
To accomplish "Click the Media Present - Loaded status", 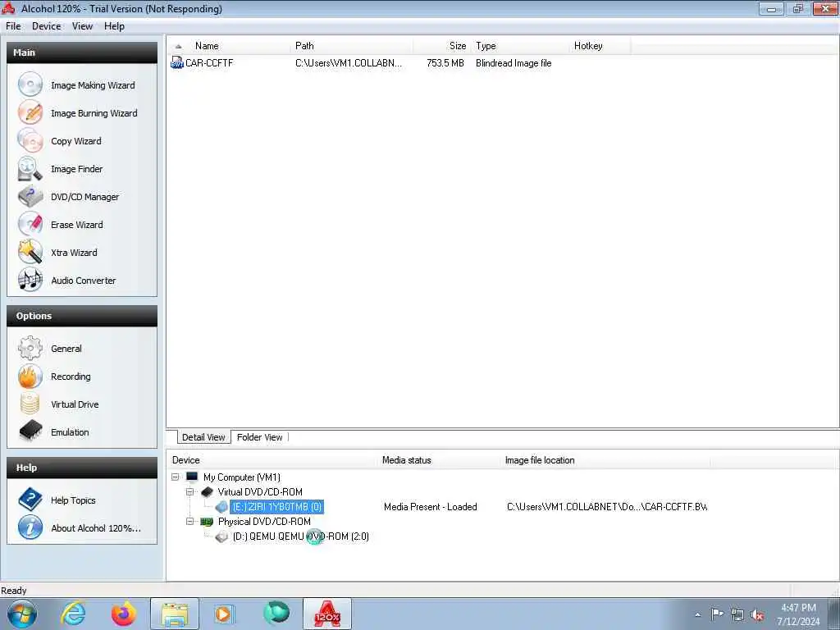I will pos(431,507).
